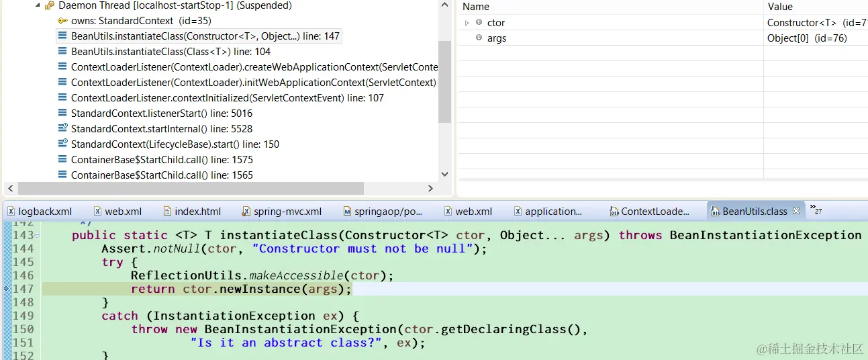Click the args variable circle icon
The height and width of the screenshot is (360, 868).
(479, 38)
